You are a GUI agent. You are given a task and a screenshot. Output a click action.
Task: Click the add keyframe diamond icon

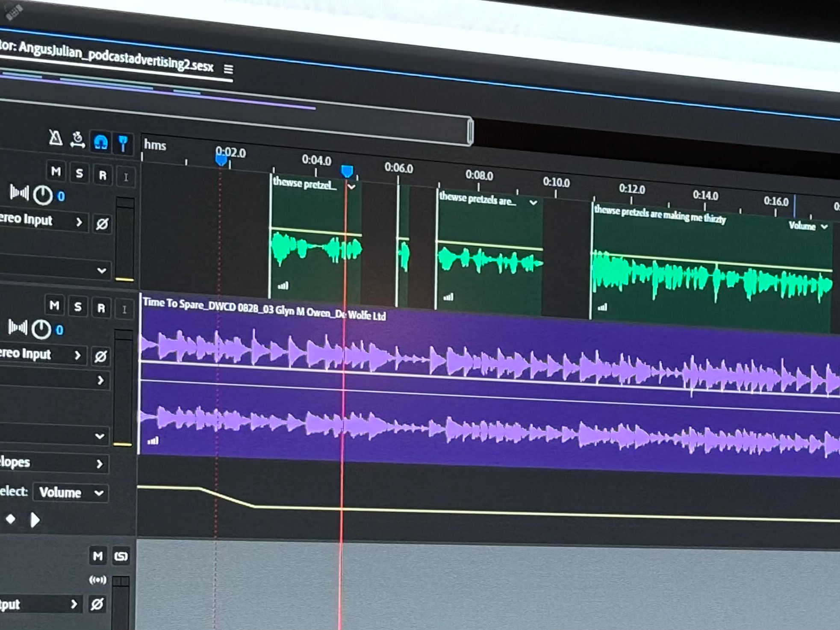point(10,519)
